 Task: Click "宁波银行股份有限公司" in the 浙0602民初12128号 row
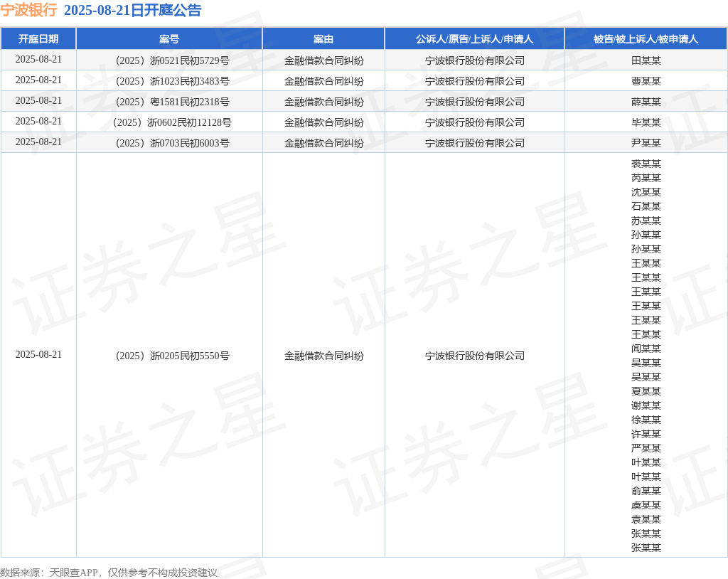475,122
